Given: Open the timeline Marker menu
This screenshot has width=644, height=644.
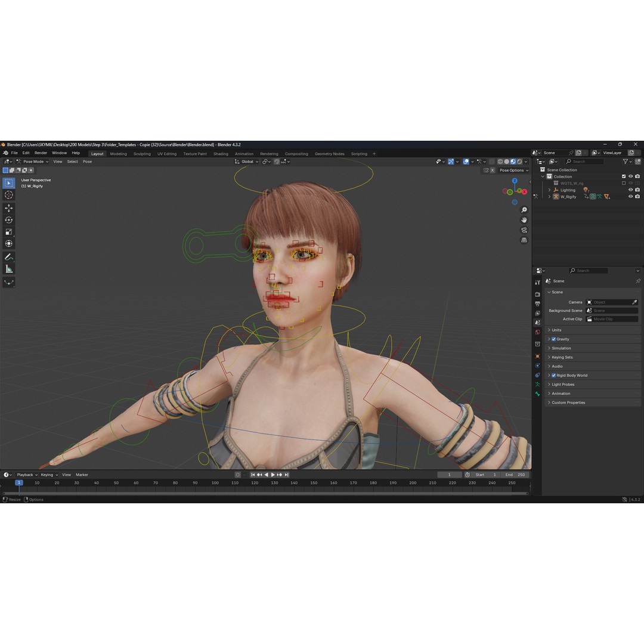Looking at the screenshot, I should click(82, 475).
